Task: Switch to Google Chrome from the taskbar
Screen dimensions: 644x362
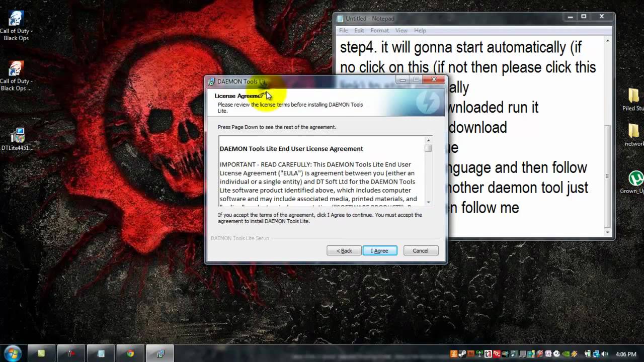Action: pos(130,353)
